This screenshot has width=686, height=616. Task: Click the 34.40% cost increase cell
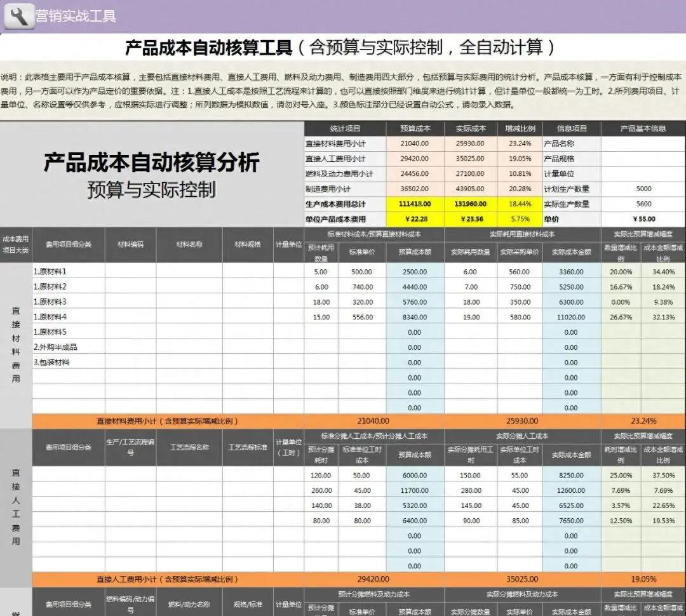click(x=663, y=272)
